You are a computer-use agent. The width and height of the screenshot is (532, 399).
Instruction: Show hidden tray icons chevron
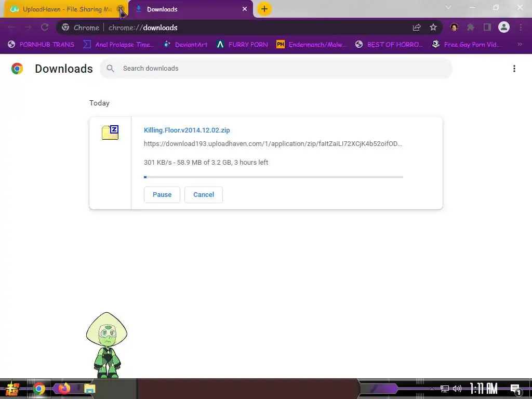432,389
